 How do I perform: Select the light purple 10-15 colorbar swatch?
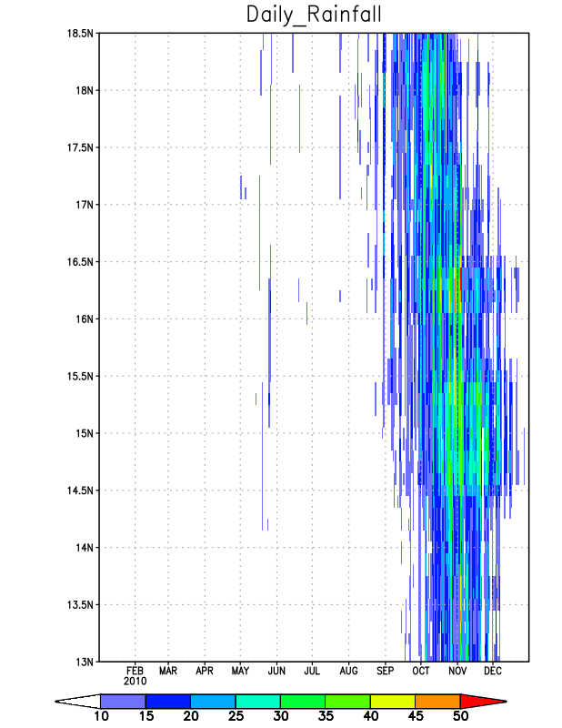click(x=123, y=701)
